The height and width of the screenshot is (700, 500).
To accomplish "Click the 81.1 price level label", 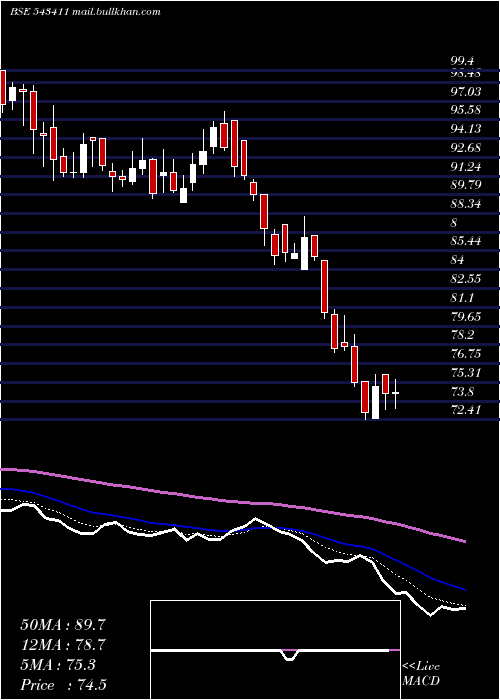I will pyautogui.click(x=463, y=298).
